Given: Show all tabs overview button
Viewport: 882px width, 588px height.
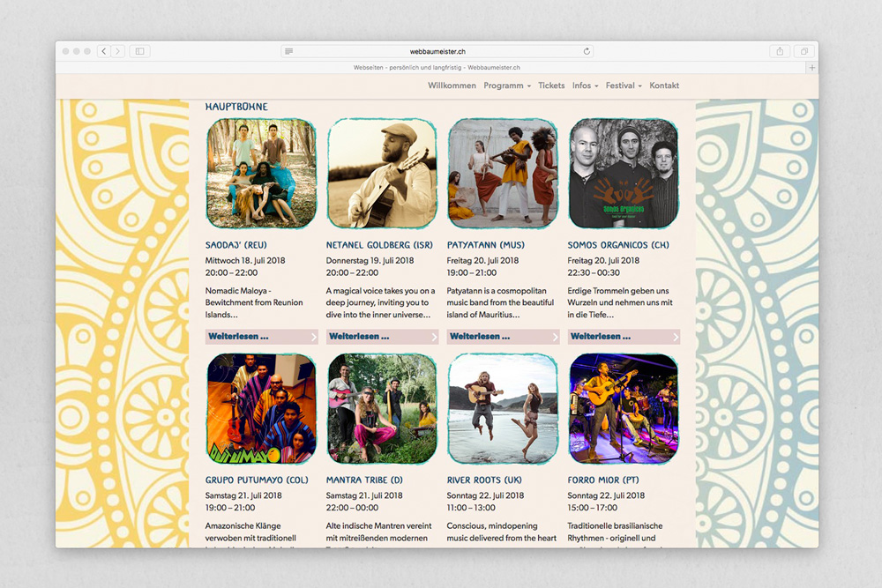Looking at the screenshot, I should pos(804,52).
